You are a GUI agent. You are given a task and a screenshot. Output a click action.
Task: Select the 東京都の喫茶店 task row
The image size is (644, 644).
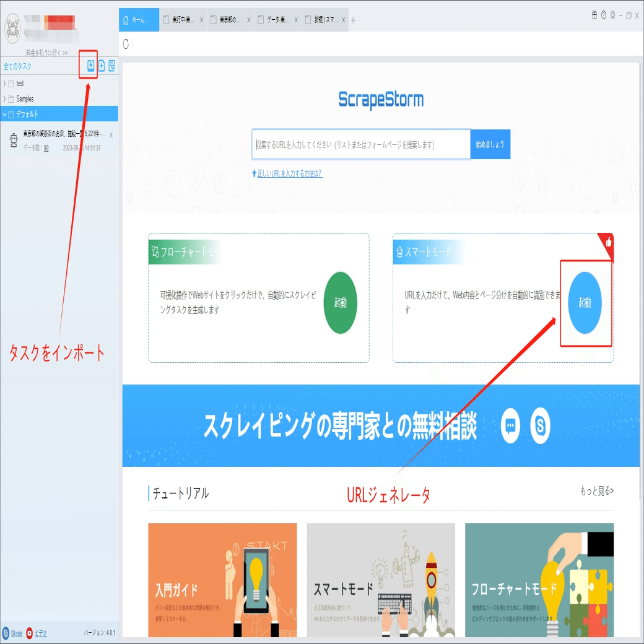[x=59, y=140]
